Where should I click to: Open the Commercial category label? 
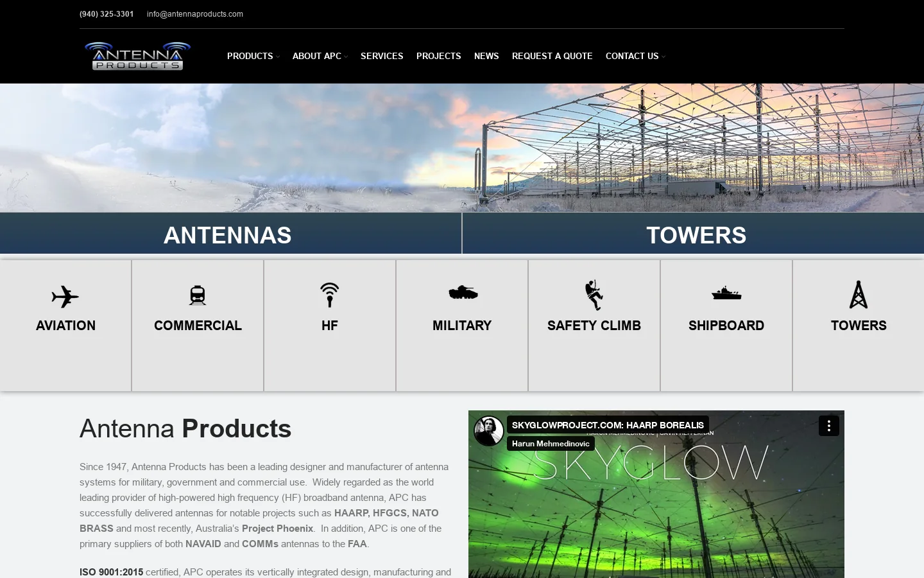pyautogui.click(x=198, y=326)
